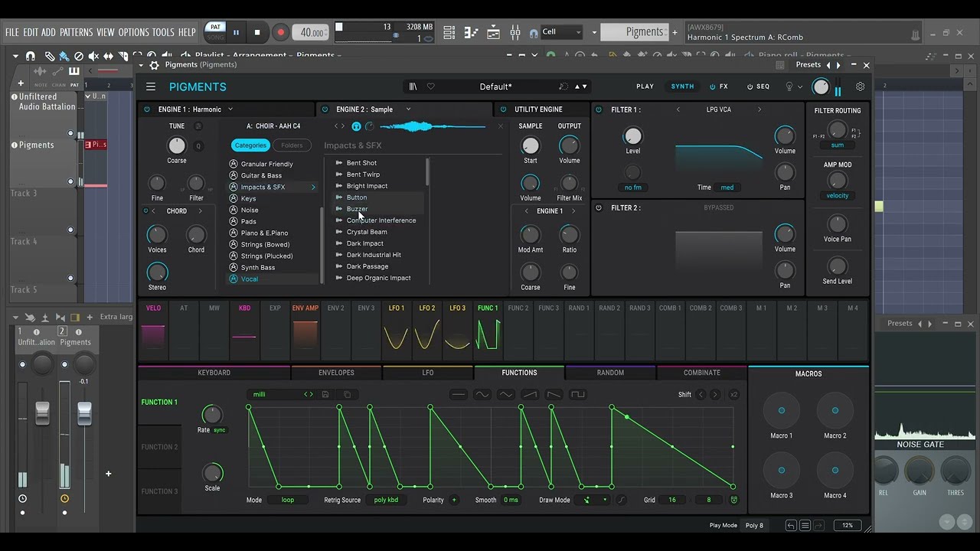980x551 pixels.
Task: Switch to the COMBINATE tab
Action: (702, 373)
